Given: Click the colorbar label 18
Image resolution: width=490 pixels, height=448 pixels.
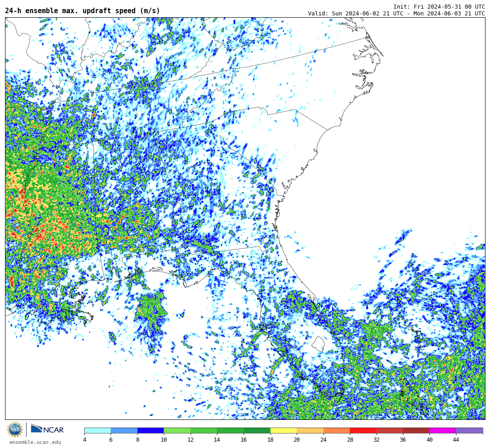Looking at the screenshot, I should (x=270, y=439).
